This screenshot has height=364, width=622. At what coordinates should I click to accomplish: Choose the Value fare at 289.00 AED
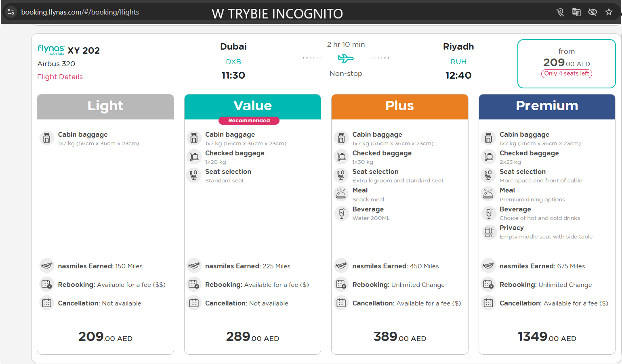pyautogui.click(x=252, y=337)
